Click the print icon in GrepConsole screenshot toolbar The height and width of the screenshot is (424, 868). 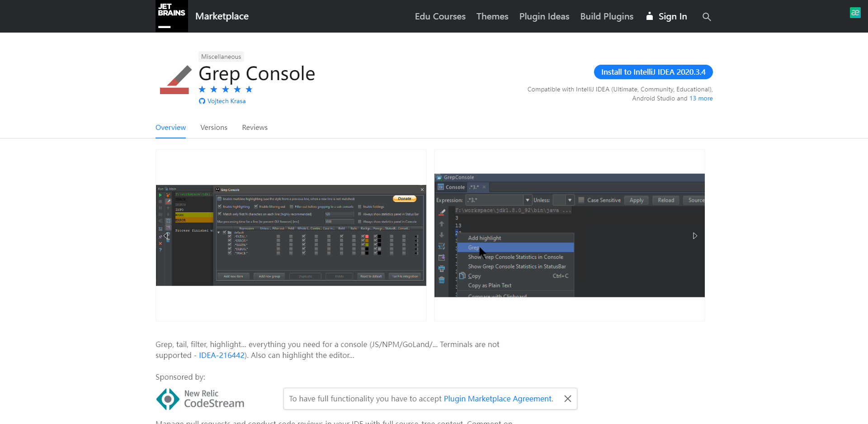[442, 269]
